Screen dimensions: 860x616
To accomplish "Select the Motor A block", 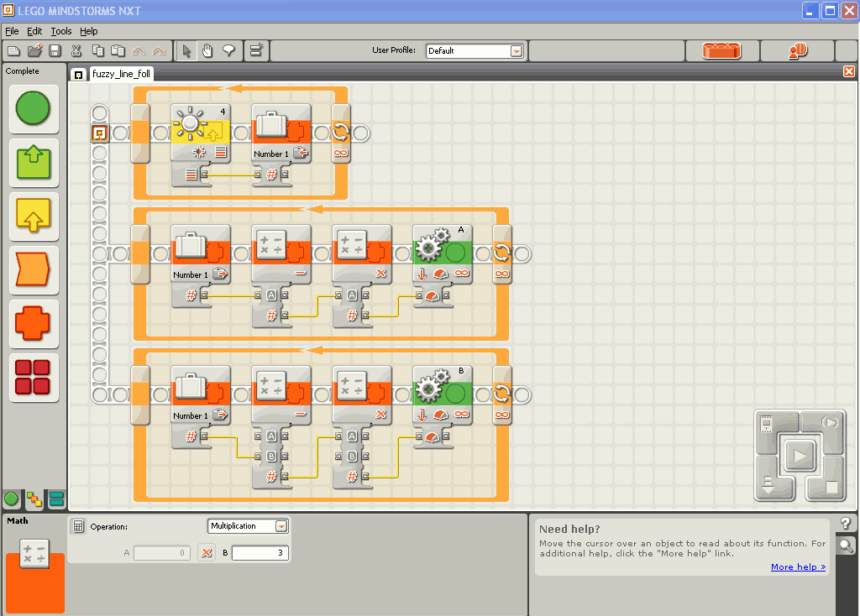I will [442, 253].
